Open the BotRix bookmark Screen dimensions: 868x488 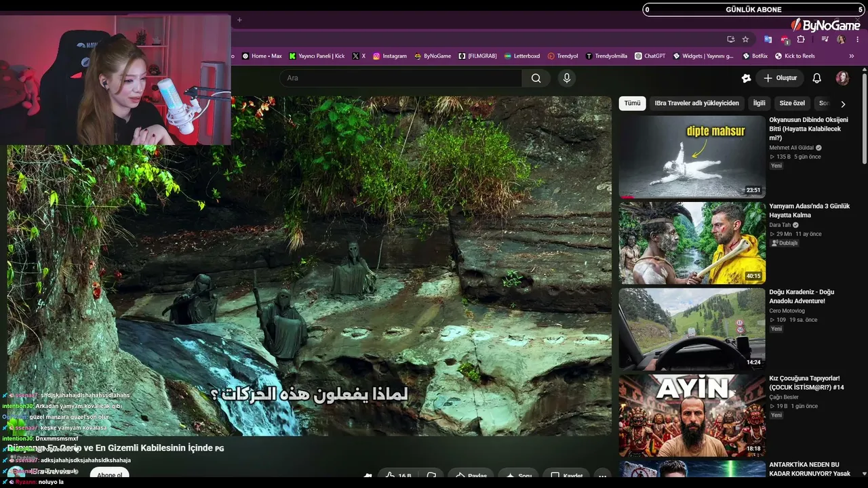(755, 56)
